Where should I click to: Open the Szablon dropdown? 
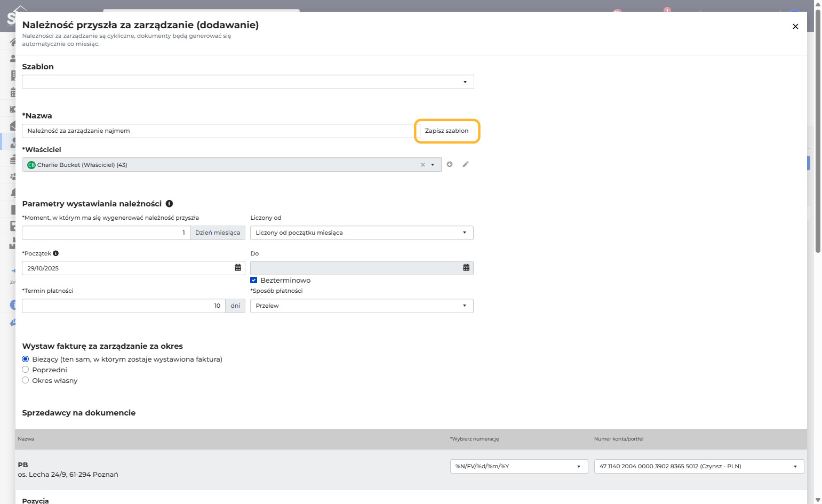click(248, 82)
